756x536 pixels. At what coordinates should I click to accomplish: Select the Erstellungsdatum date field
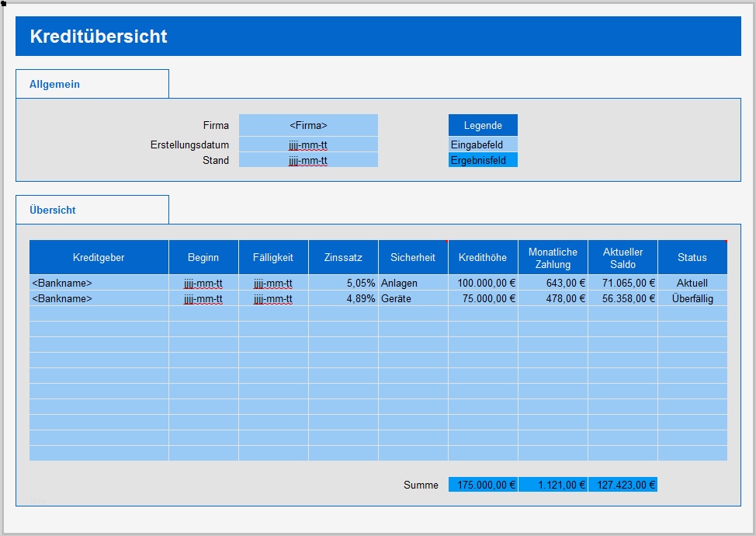308,144
